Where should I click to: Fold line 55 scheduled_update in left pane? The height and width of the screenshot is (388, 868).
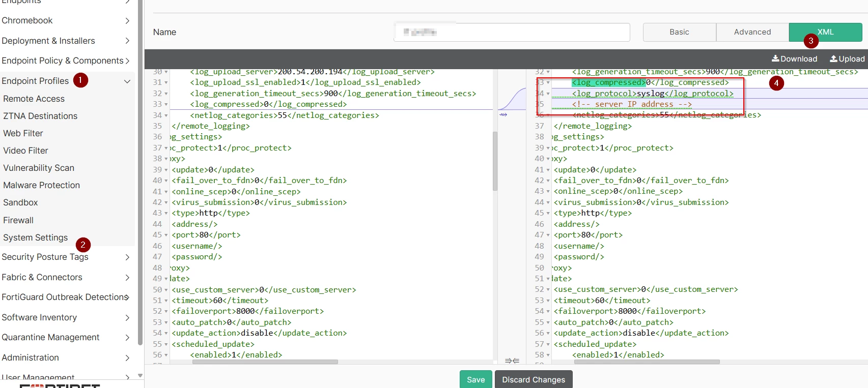166,345
